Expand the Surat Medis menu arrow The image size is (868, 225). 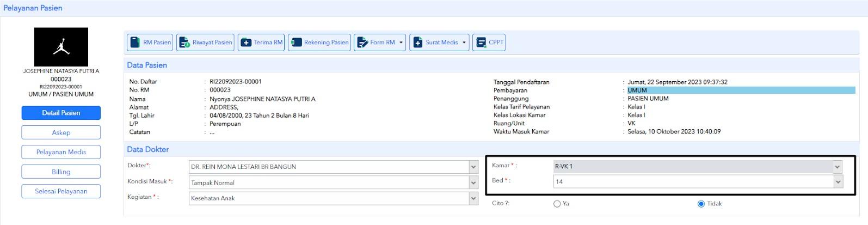click(464, 42)
